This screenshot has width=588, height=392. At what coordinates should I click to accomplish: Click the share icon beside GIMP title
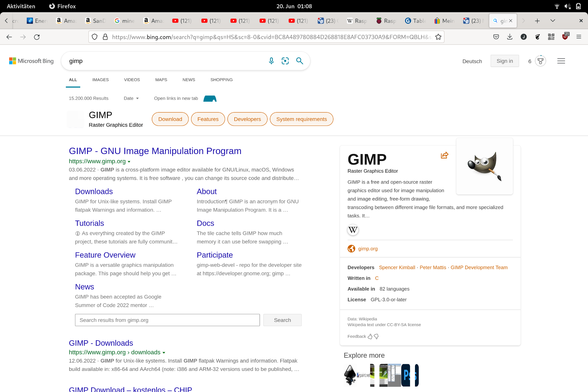[x=444, y=155]
